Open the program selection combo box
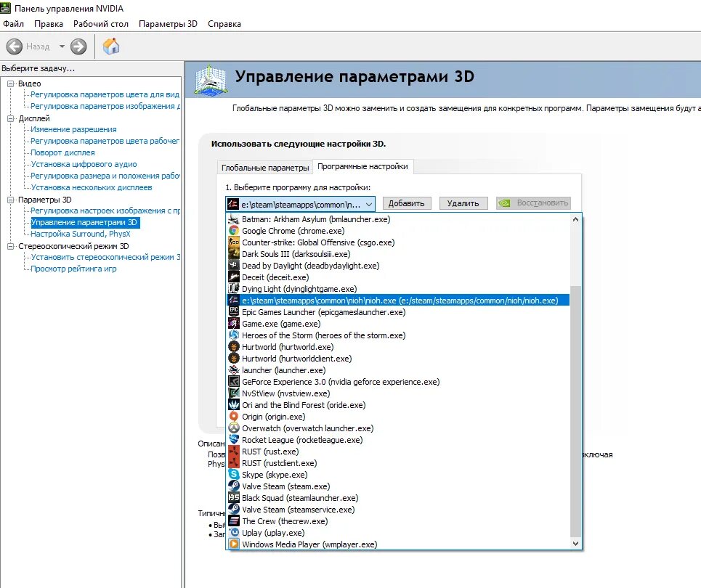Viewport: 701px width, 588px height. (x=300, y=204)
